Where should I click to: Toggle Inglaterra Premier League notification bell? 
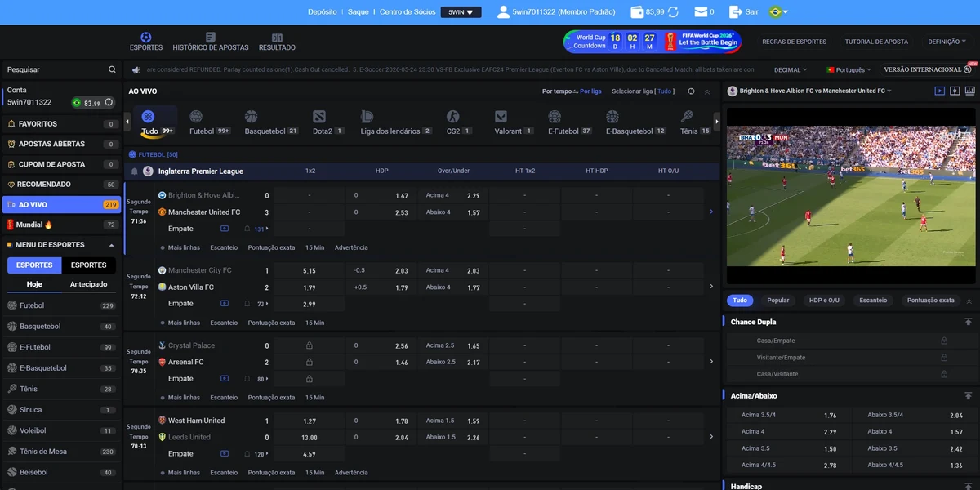tap(134, 171)
